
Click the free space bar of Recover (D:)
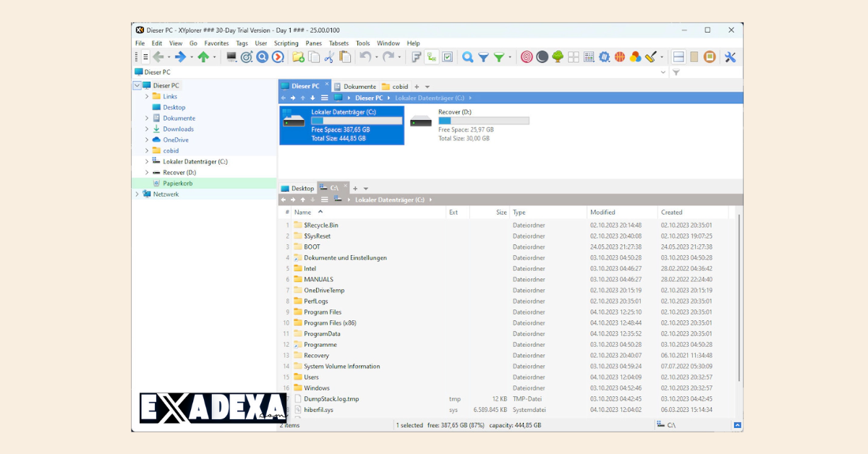483,120
